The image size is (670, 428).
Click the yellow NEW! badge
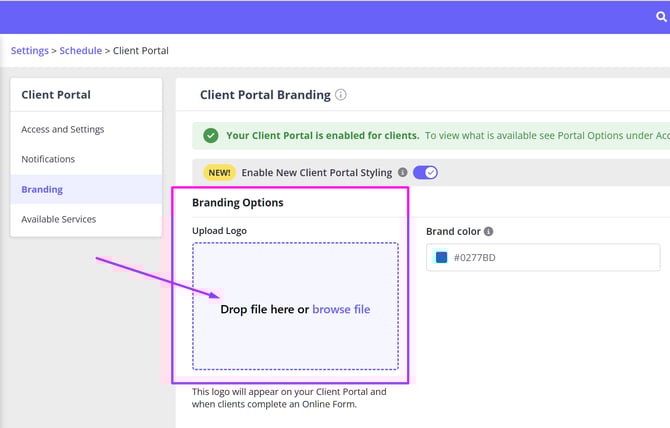click(x=219, y=172)
